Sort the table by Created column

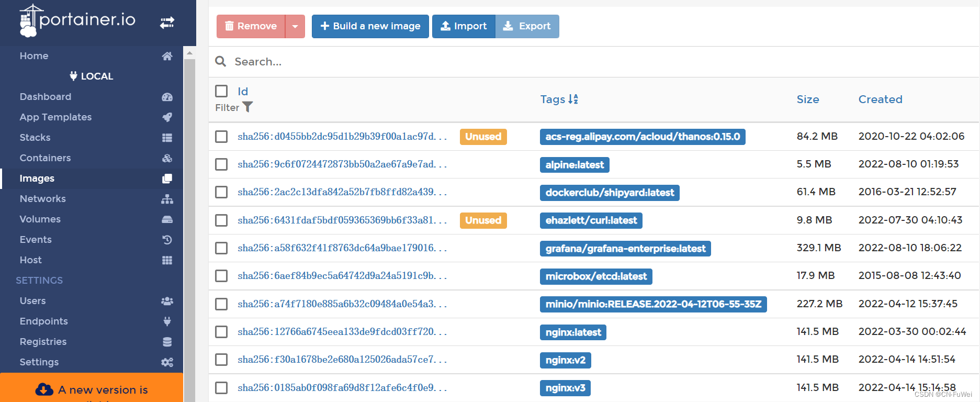coord(881,99)
